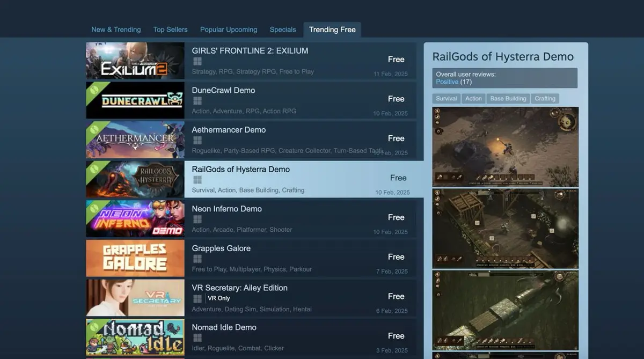Click the VR Only label

tap(218, 298)
